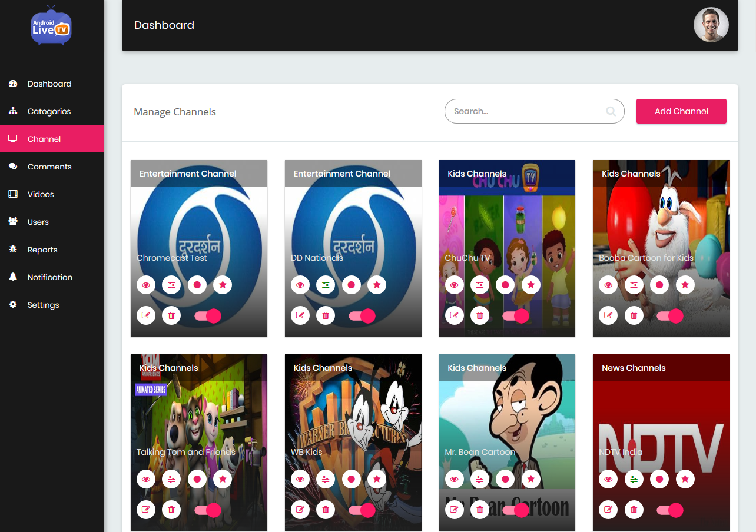Click the sliders icon on Booba Cartoon for Kids
756x532 pixels.
[x=634, y=285]
